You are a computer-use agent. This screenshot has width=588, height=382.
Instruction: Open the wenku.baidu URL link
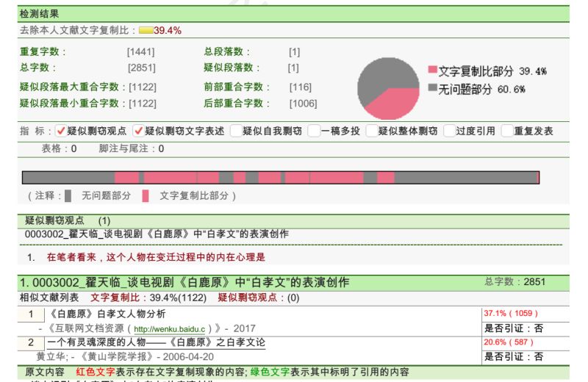[x=169, y=329]
